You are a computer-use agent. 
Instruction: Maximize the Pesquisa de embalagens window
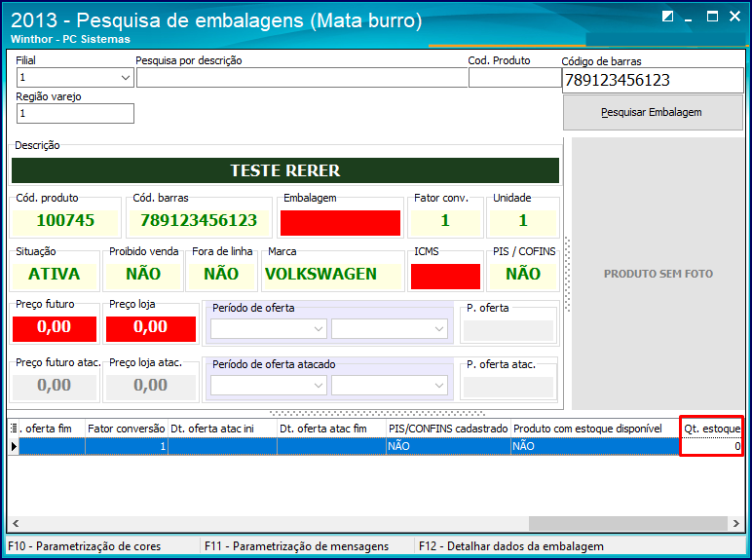(x=712, y=17)
